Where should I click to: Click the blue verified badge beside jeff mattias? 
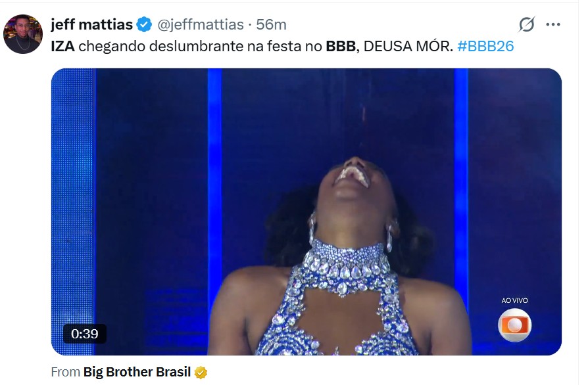point(144,25)
